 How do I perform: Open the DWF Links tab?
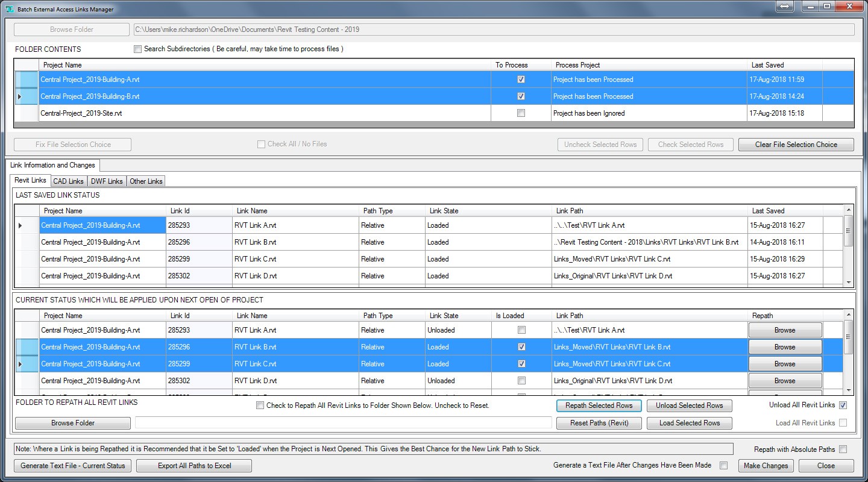(x=107, y=181)
